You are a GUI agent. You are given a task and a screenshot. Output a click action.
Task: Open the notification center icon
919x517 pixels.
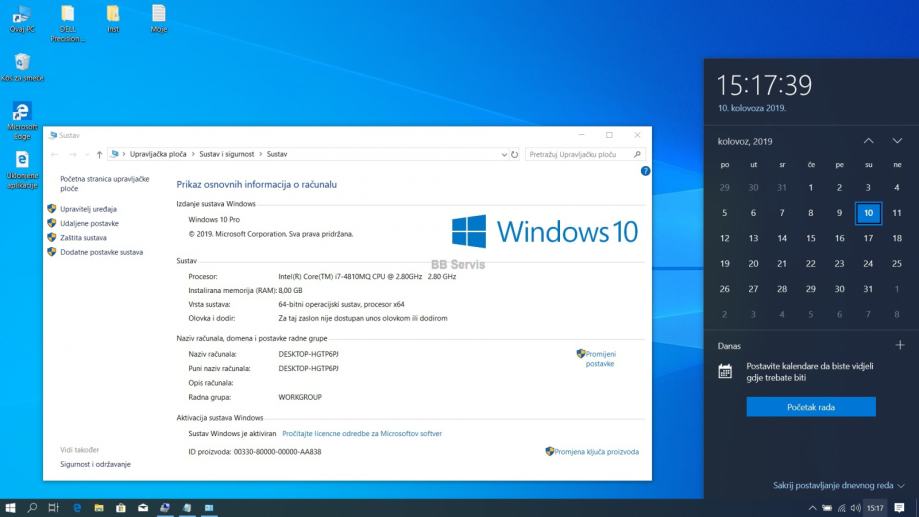(x=900, y=508)
